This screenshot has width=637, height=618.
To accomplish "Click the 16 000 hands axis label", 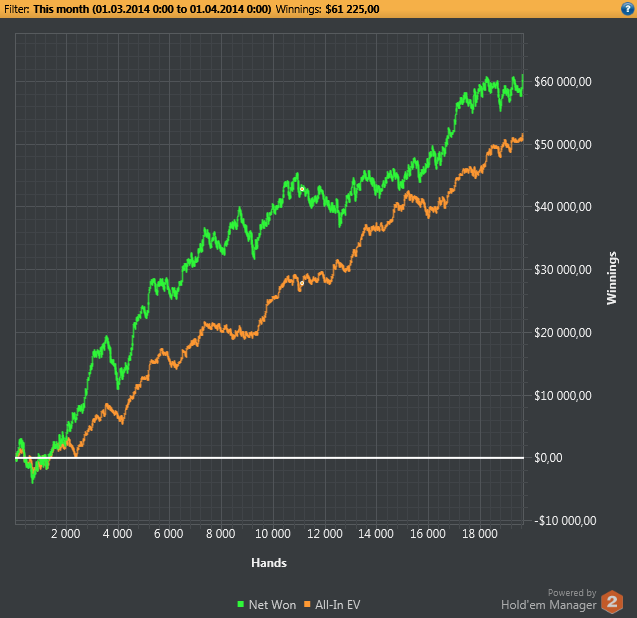I will [x=428, y=533].
